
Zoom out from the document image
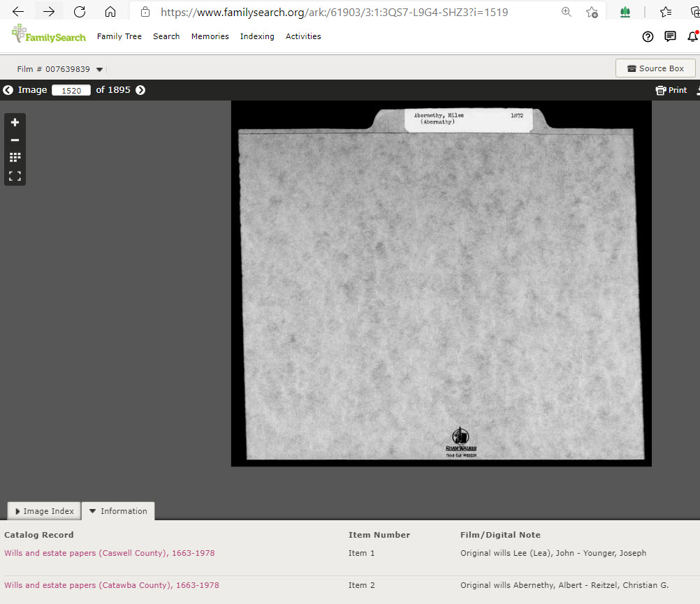[15, 140]
